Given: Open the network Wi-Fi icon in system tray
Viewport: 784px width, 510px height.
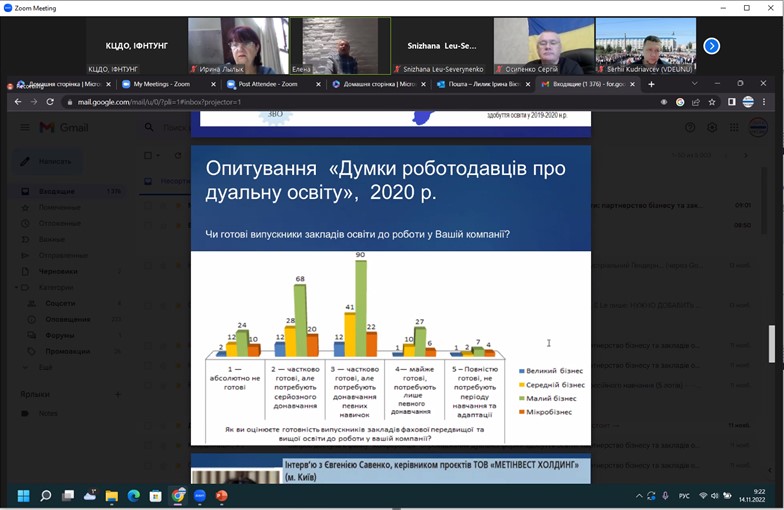Looking at the screenshot, I should [703, 496].
